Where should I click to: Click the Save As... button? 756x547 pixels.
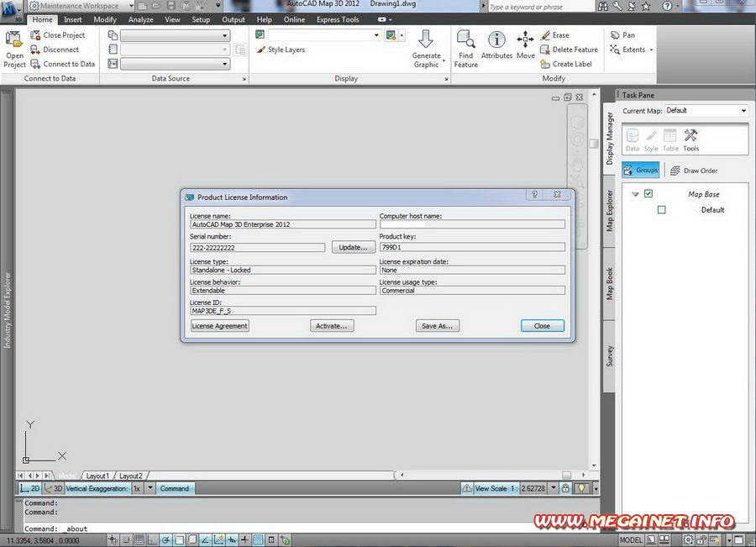coord(438,326)
